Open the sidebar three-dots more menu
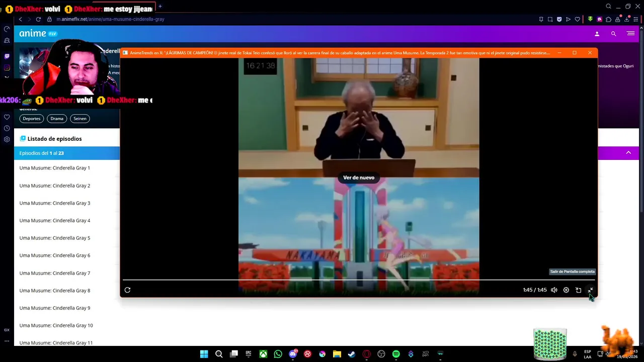This screenshot has height=362, width=644. pyautogui.click(x=7, y=341)
